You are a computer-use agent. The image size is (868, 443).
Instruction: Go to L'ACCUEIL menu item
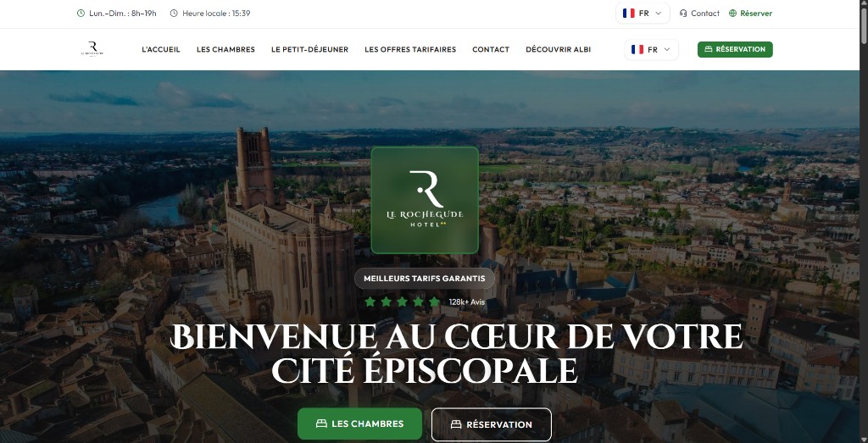click(x=161, y=49)
